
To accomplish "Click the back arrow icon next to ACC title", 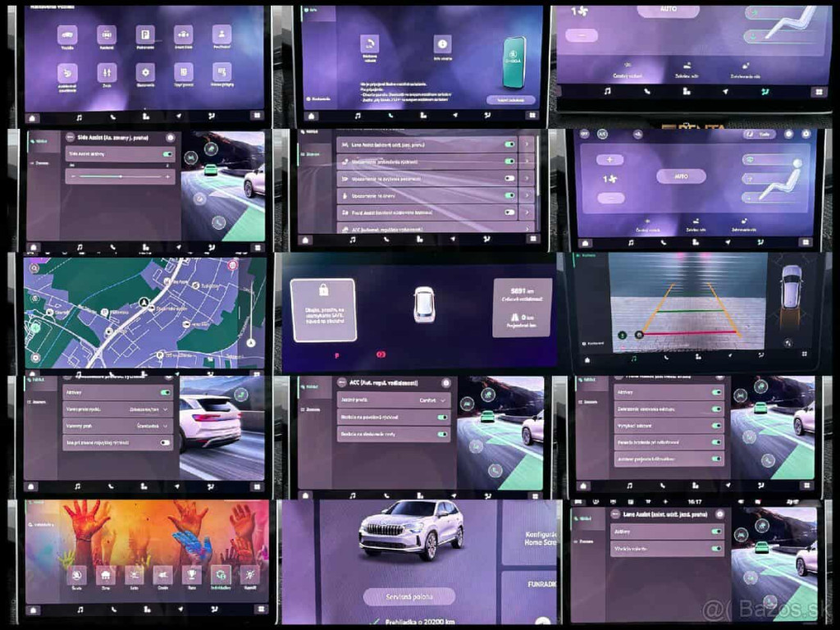I will click(x=343, y=382).
